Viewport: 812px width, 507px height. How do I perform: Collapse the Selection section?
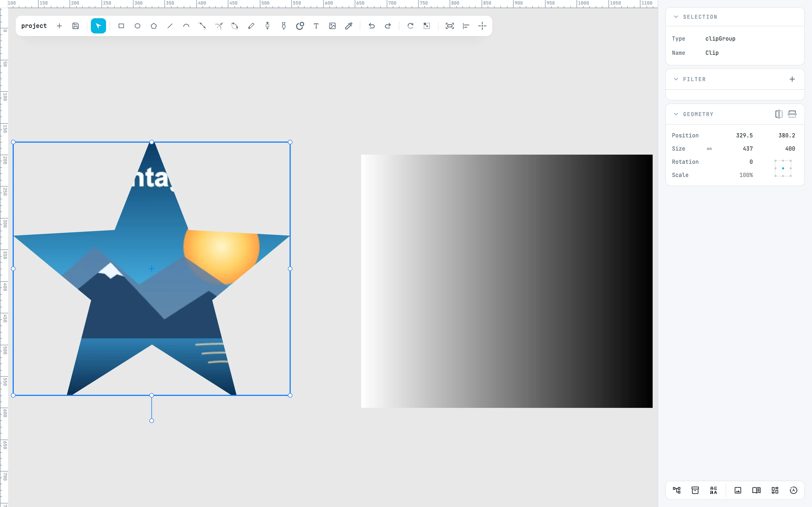[x=676, y=17]
